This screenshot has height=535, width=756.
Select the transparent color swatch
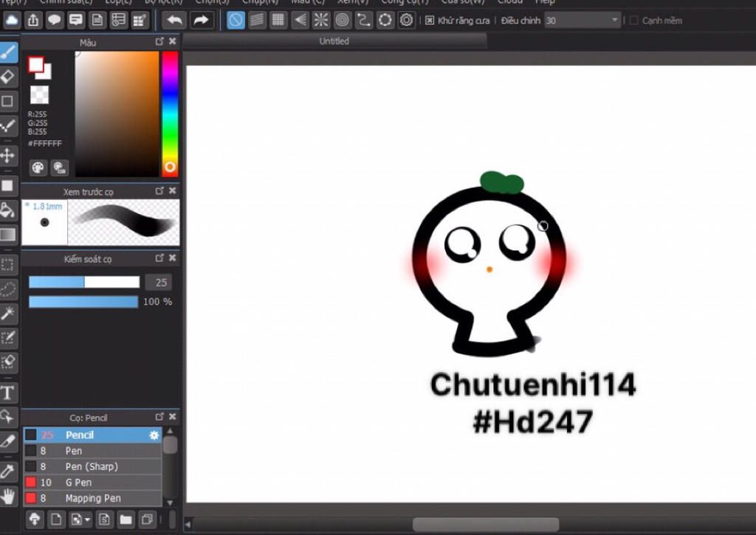40,95
